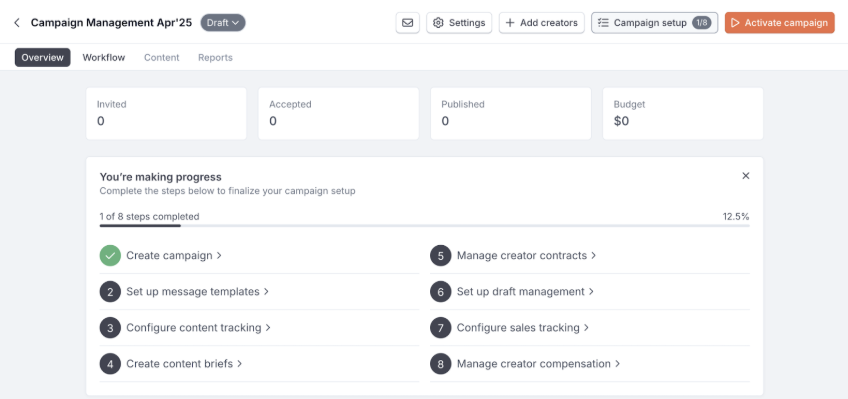The height and width of the screenshot is (399, 848).
Task: Click step number 5 circle
Action: point(441,255)
